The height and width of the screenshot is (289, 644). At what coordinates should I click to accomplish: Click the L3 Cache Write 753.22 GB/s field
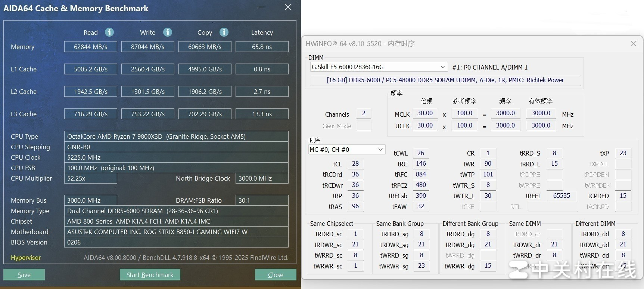[x=148, y=114]
